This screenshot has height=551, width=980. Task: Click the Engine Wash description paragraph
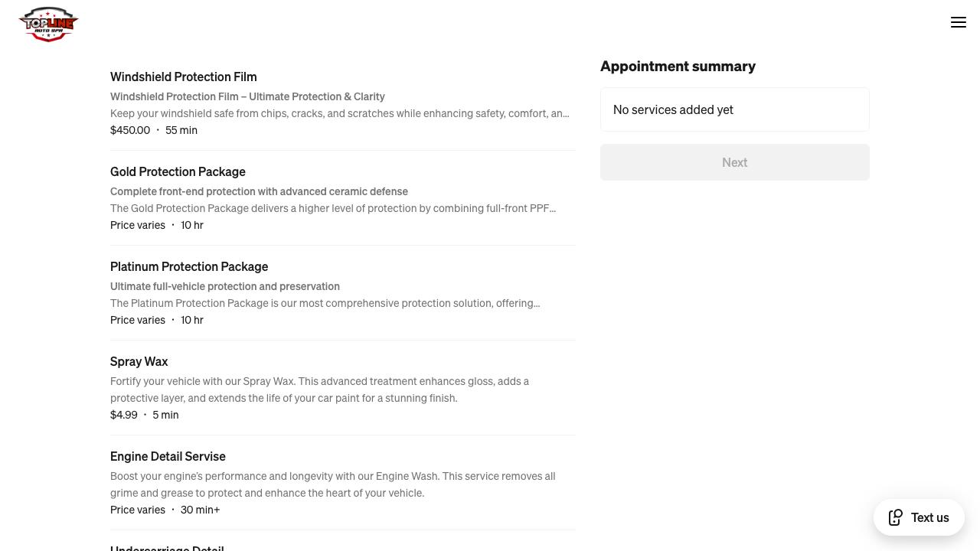pyautogui.click(x=332, y=484)
